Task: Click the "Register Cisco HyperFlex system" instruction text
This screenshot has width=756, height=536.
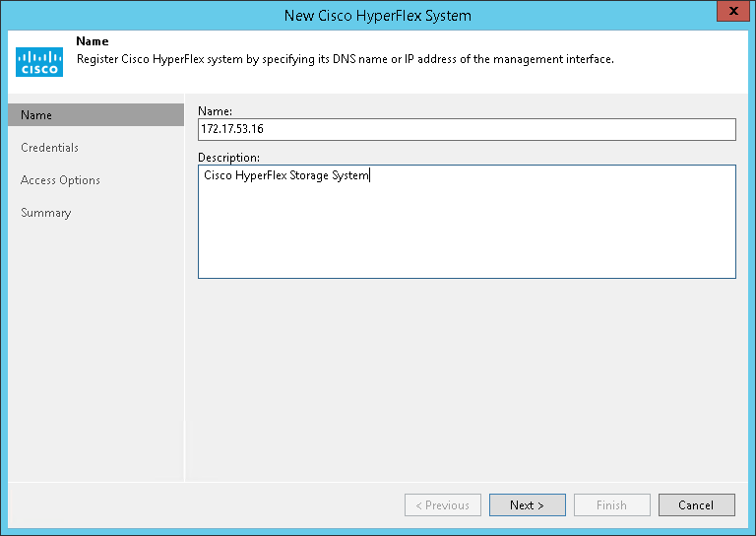Action: [x=345, y=59]
